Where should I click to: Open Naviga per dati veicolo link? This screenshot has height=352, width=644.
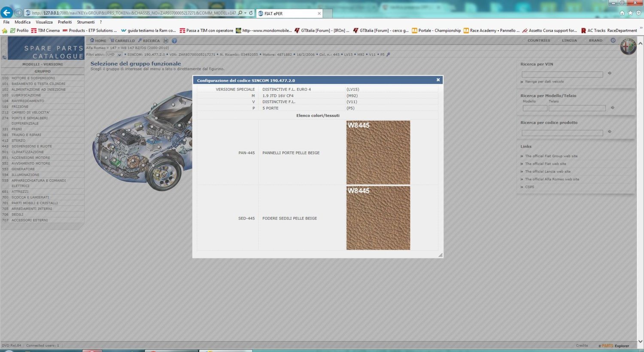coord(544,81)
